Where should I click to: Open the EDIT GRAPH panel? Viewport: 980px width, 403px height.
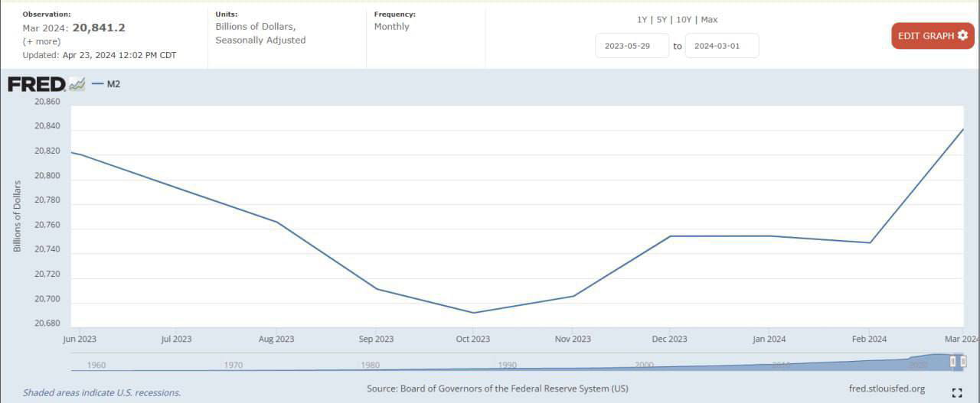[x=933, y=36]
